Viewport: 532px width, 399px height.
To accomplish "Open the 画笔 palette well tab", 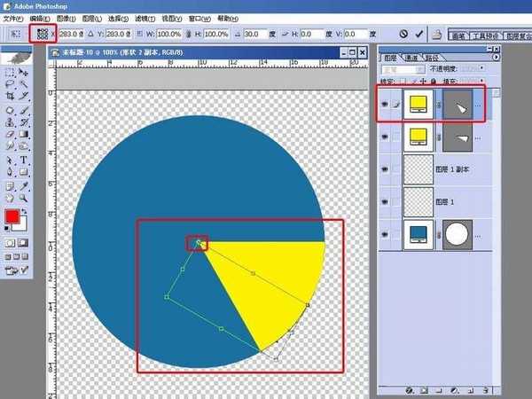I will tap(458, 35).
